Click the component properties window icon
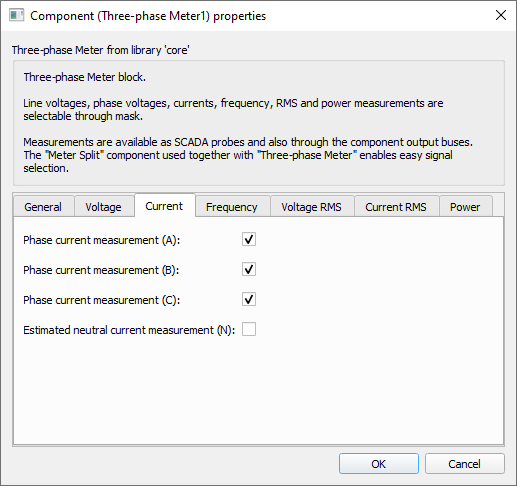 coord(16,15)
